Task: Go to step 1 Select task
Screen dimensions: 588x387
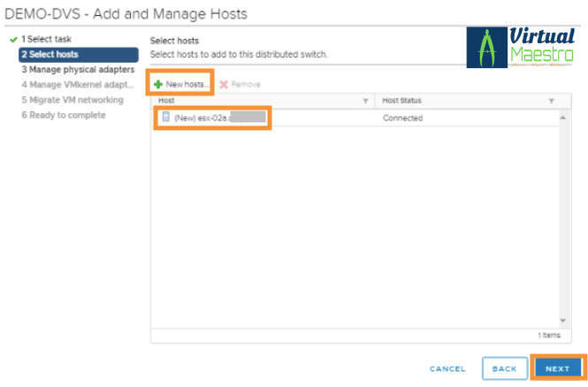Action: click(50, 40)
